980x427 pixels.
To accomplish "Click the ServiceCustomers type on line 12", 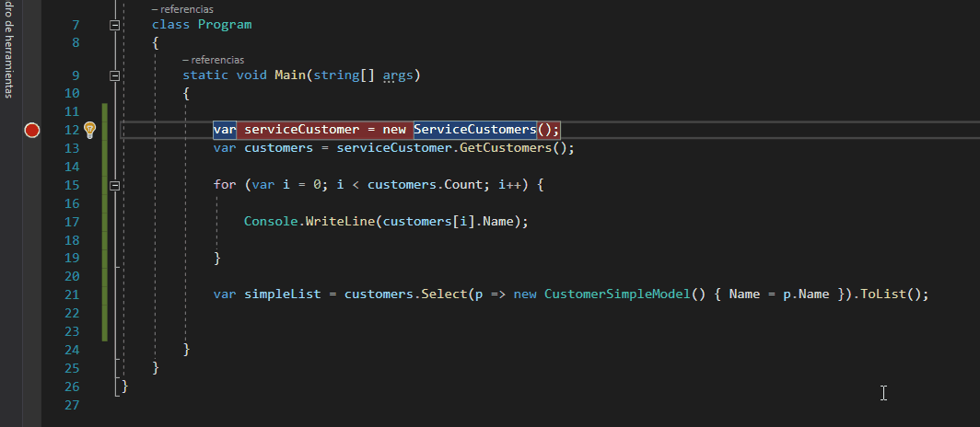I will pos(475,130).
